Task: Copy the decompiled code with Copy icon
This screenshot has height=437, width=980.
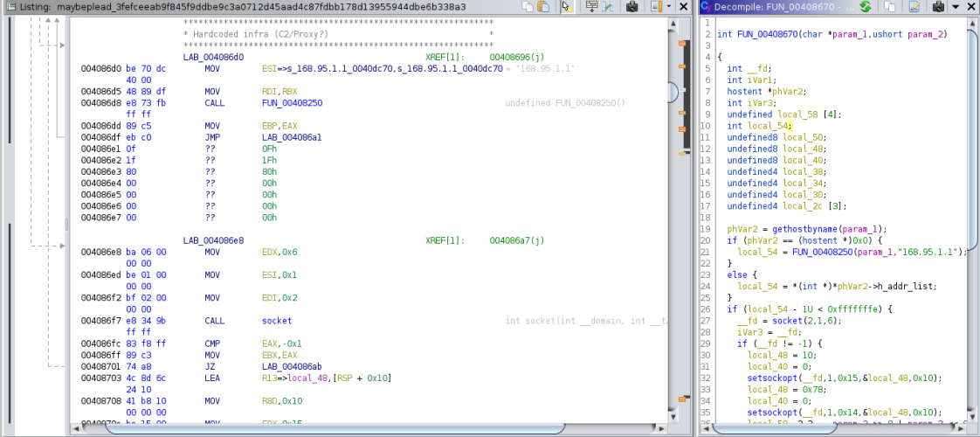Action: [x=891, y=7]
